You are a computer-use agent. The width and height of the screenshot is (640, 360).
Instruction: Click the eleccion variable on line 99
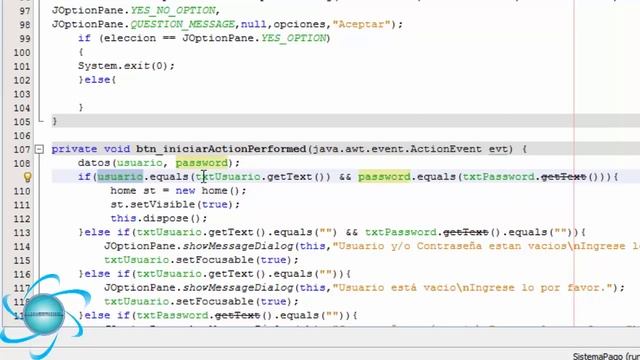pos(130,38)
